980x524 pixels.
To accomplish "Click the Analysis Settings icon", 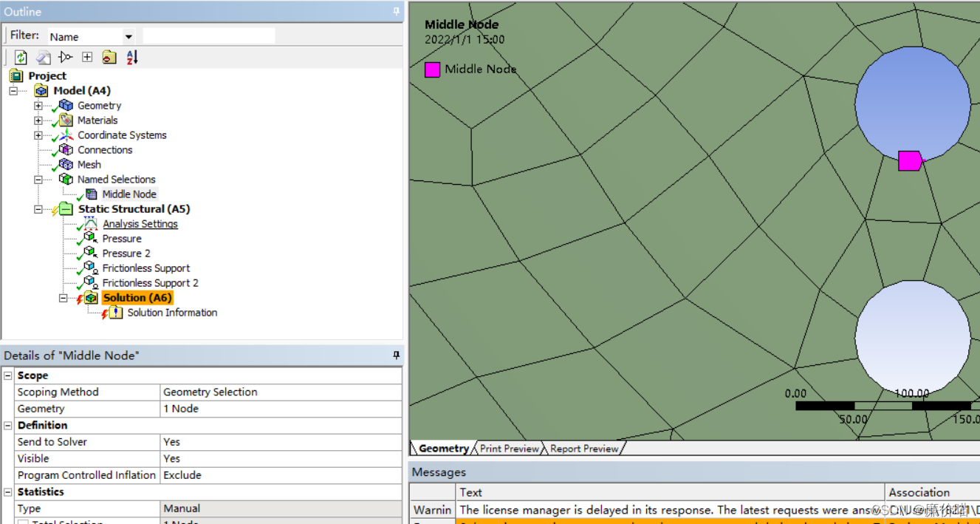I will coord(91,224).
